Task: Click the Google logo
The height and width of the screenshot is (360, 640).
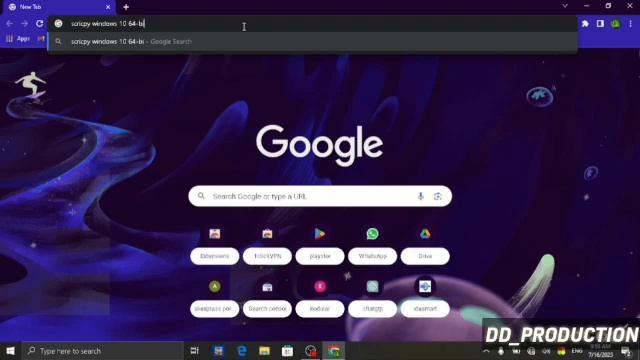Action: click(x=320, y=145)
